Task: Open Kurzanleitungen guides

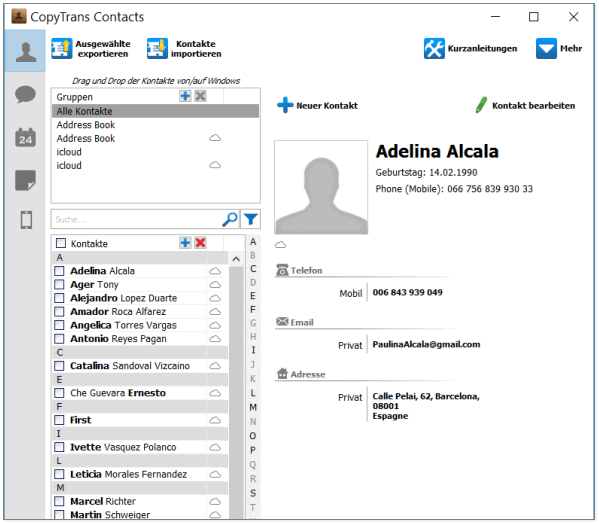Action: [x=470, y=49]
